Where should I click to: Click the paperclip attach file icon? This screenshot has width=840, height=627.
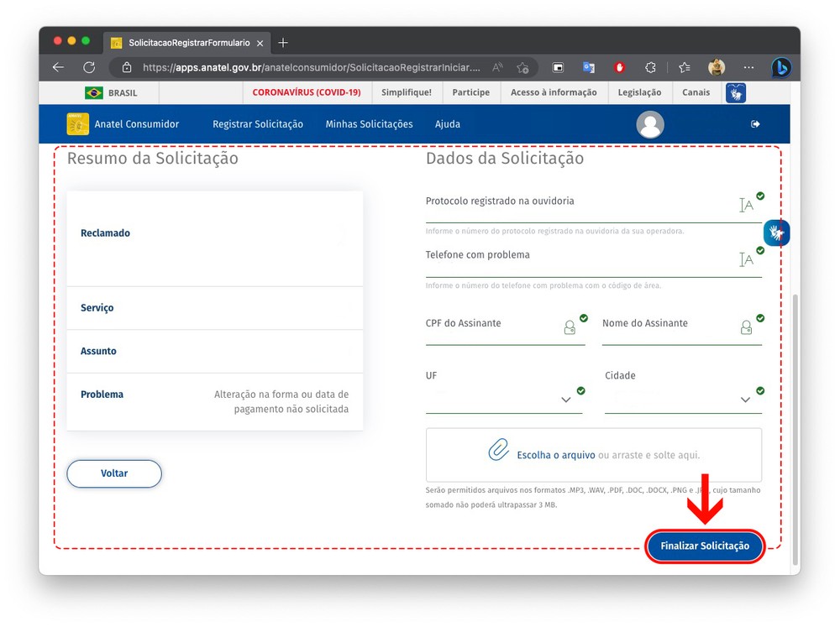click(499, 451)
